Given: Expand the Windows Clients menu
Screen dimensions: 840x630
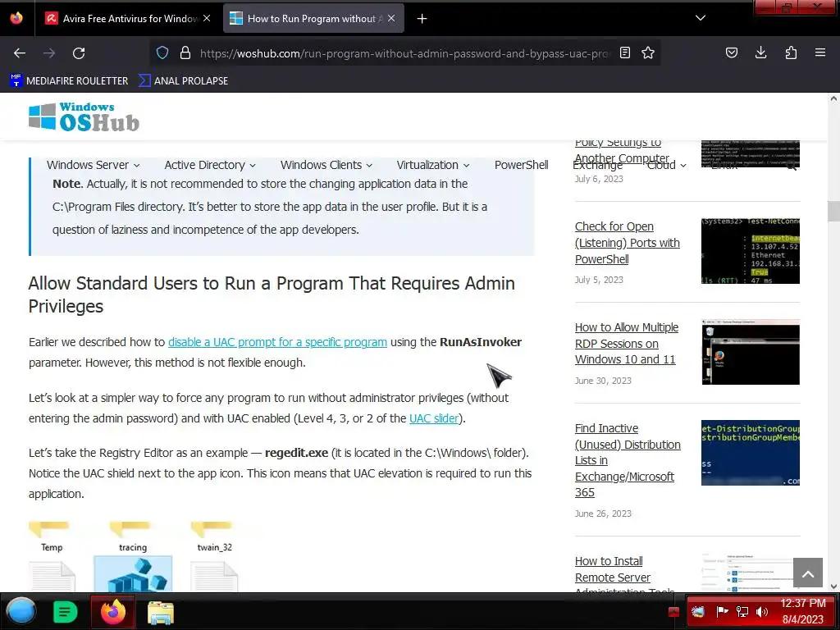Looking at the screenshot, I should pos(326,165).
